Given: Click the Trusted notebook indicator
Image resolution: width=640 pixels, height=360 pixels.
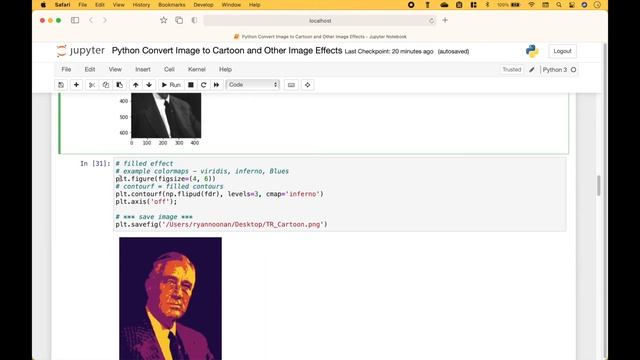Looking at the screenshot, I should 511,70.
